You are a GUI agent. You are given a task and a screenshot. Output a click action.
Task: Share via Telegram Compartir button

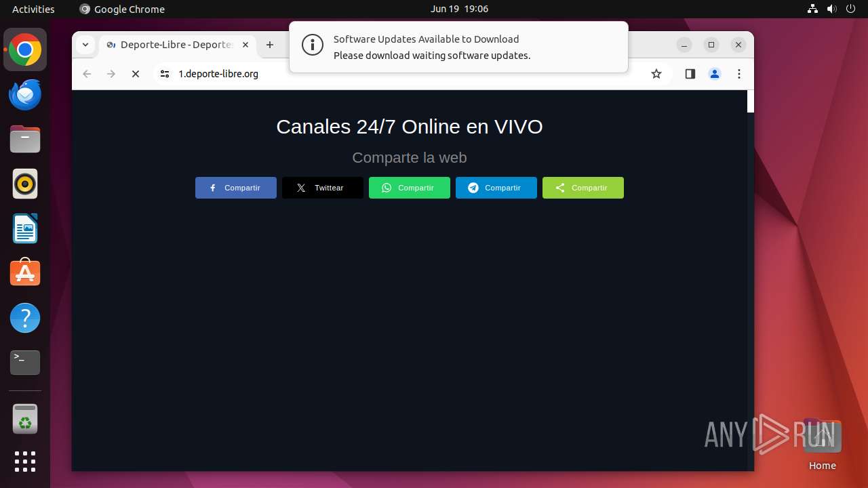(x=496, y=188)
